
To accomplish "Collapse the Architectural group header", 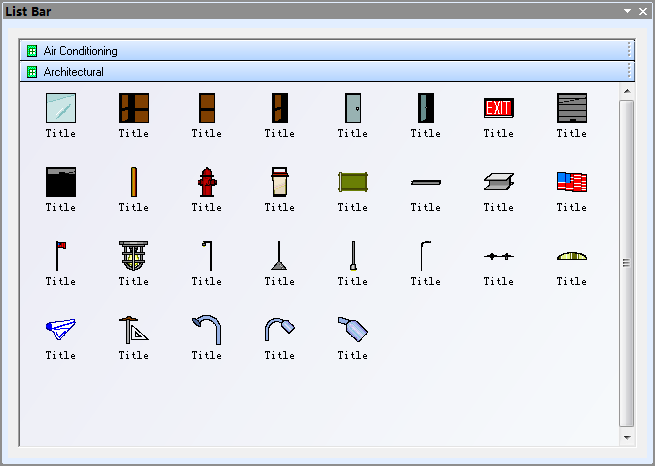I will [x=73, y=72].
